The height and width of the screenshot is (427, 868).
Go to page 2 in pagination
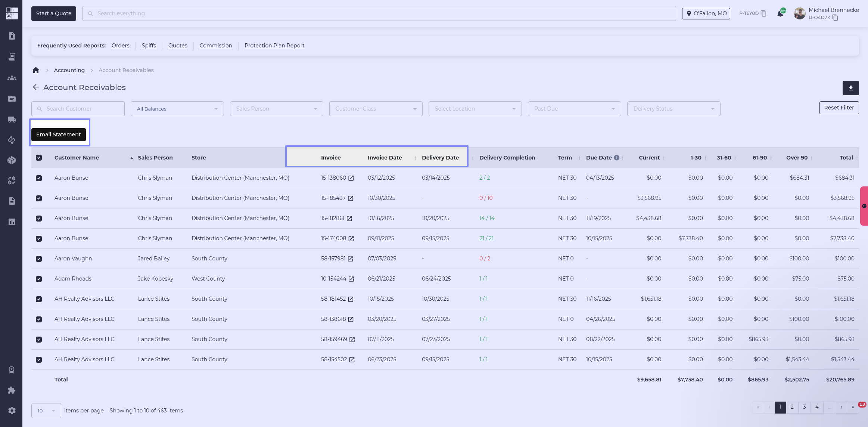pos(792,407)
